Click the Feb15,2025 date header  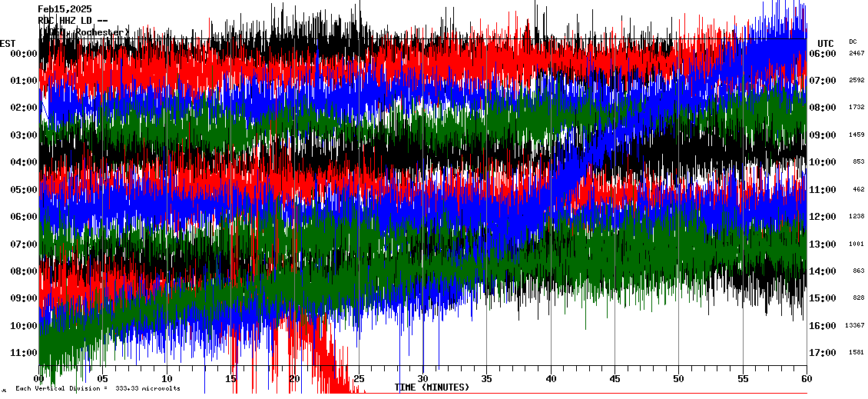point(65,8)
